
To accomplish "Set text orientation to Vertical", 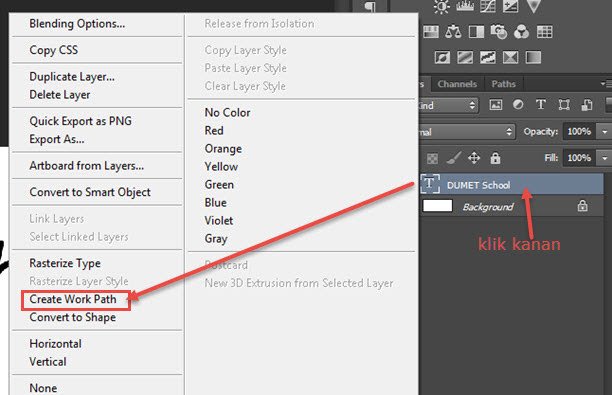I will (48, 362).
